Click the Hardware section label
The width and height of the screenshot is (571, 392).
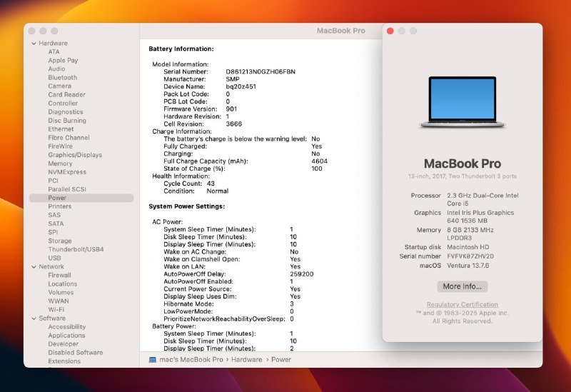click(x=53, y=44)
